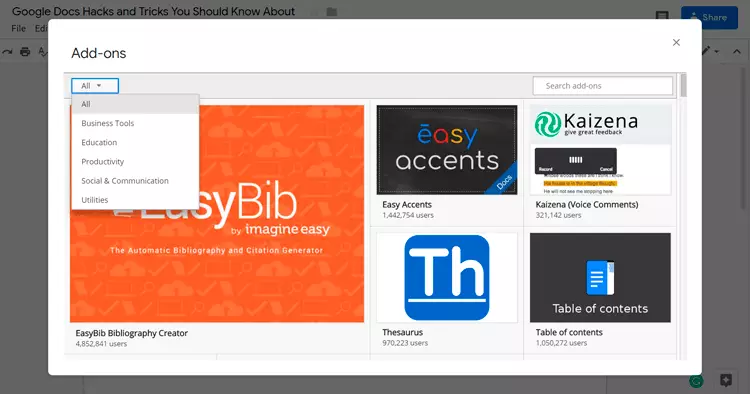The image size is (750, 394).
Task: Click Kaizena (Voice Comments) title
Action: coord(587,205)
